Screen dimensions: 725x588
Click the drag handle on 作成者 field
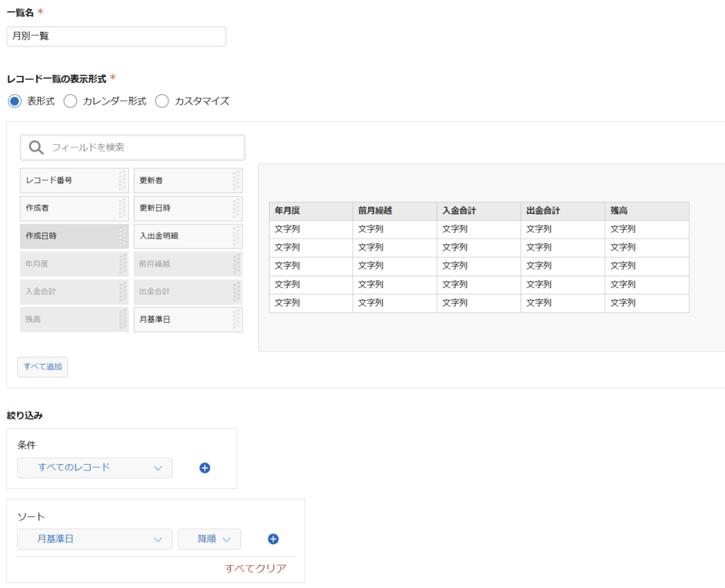click(123, 209)
